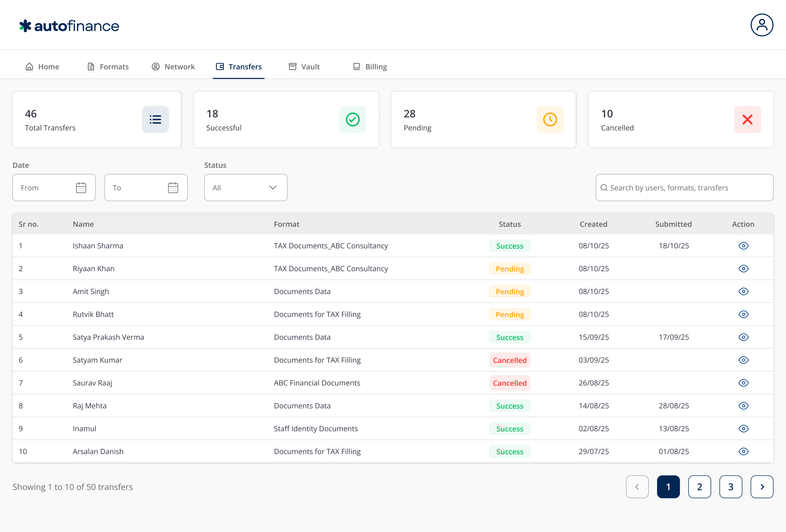Screen dimensions: 786x532
Task: Go to pagination page 3
Action: coord(731,487)
